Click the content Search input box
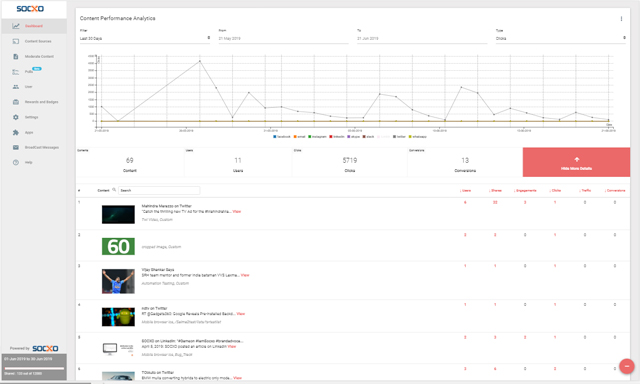 pyautogui.click(x=159, y=190)
